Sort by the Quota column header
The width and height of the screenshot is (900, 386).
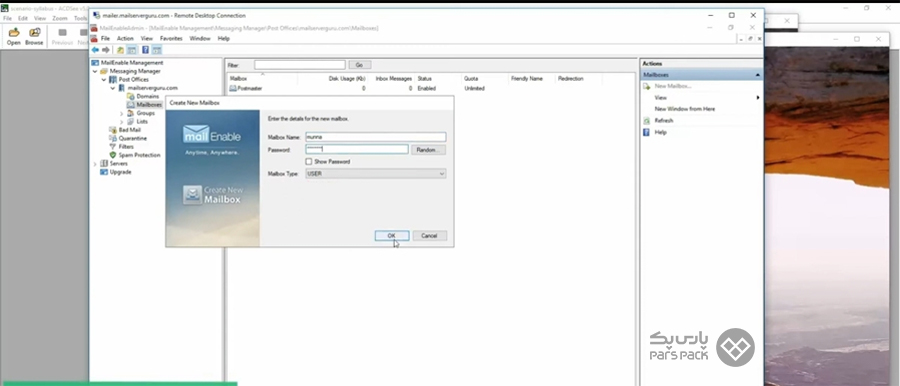point(471,79)
